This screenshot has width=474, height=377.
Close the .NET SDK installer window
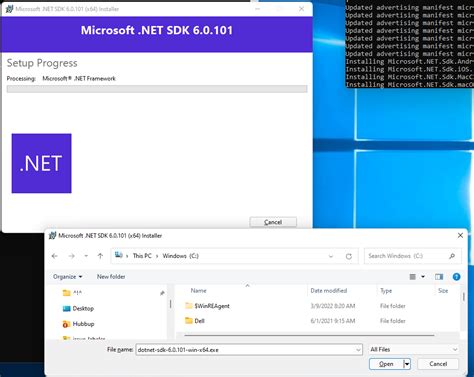301,9
